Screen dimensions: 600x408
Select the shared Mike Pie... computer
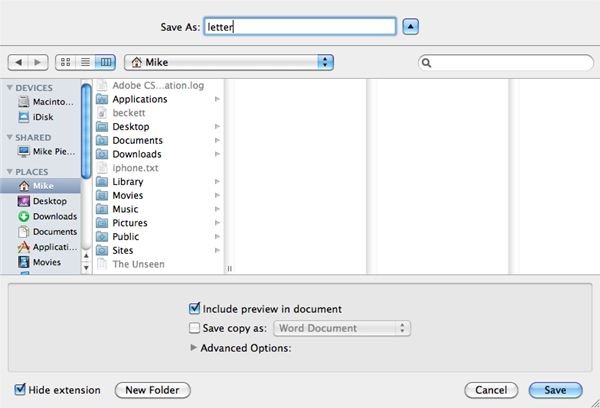click(x=46, y=152)
